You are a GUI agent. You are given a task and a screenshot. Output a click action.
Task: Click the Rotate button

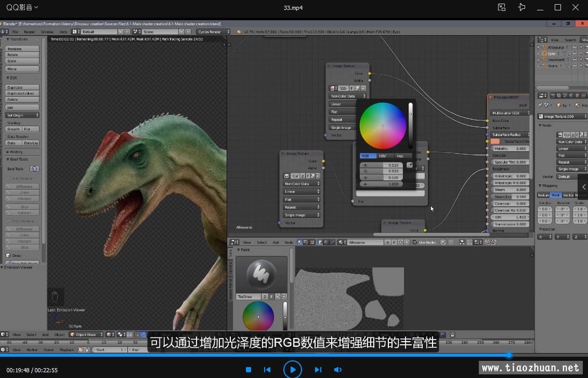coord(22,55)
